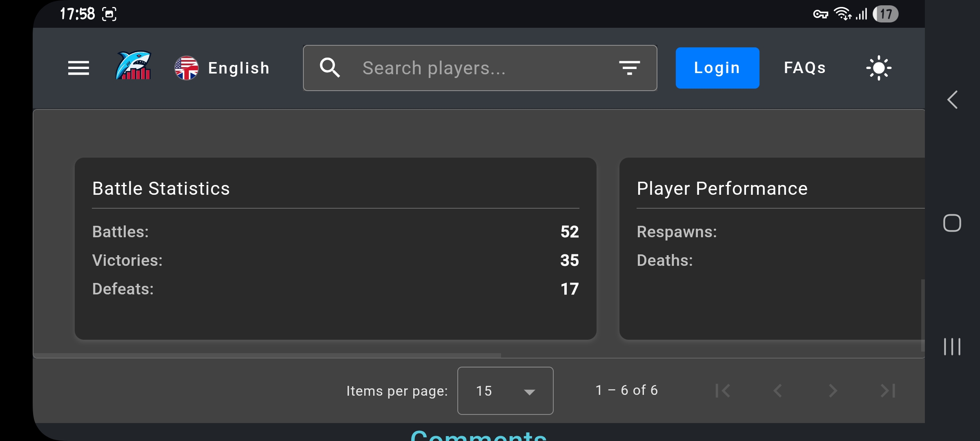Viewport: 980px width, 441px height.
Task: Click the dropdown arrow next to 15
Action: [x=530, y=392]
